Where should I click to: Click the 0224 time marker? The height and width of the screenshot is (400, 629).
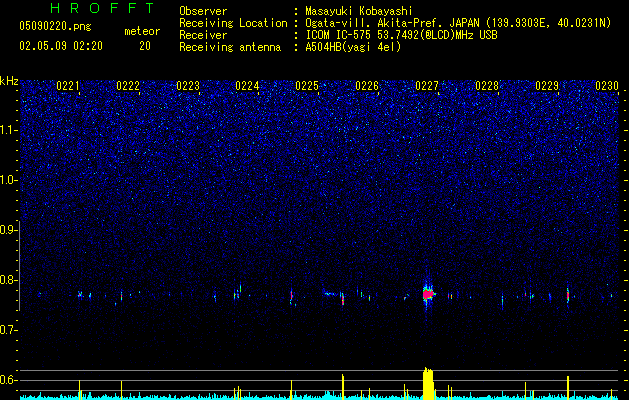pos(247,86)
